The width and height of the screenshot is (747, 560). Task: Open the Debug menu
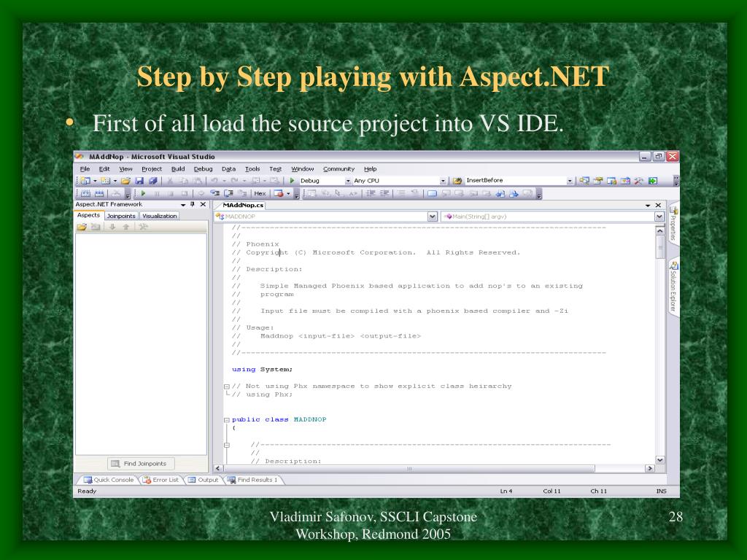point(203,169)
